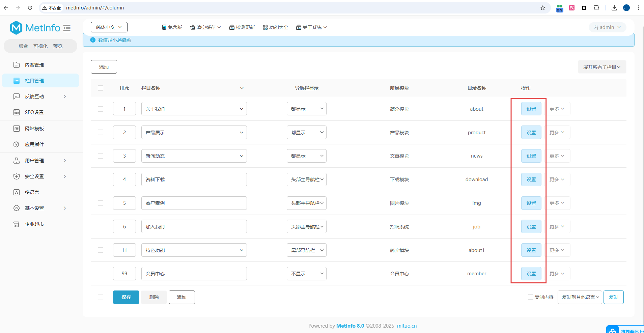
Task: Open 导航栏显示 dropdown for 特色功能
Action: point(306,250)
